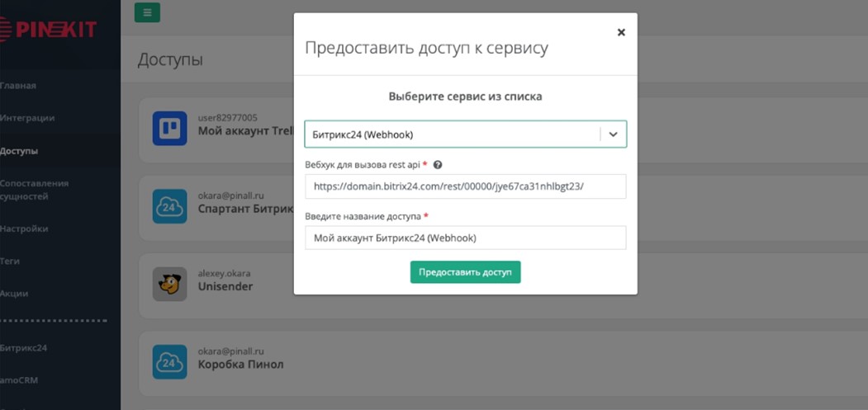This screenshot has height=410, width=868.
Task: Close the access dialog with X
Action: (x=621, y=32)
